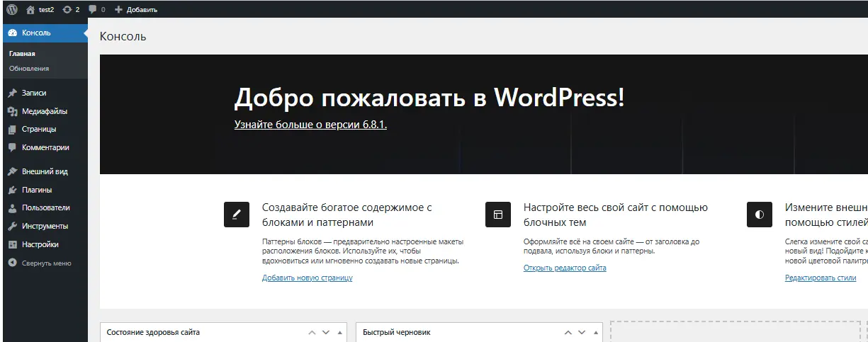The image size is (868, 342).
Task: Click the Комментарии speech bubble icon
Action: pyautogui.click(x=12, y=147)
